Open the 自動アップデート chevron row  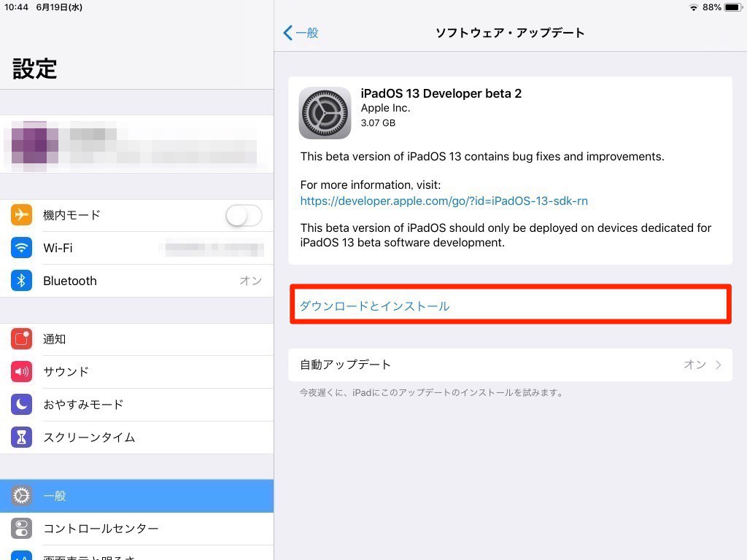(510, 365)
